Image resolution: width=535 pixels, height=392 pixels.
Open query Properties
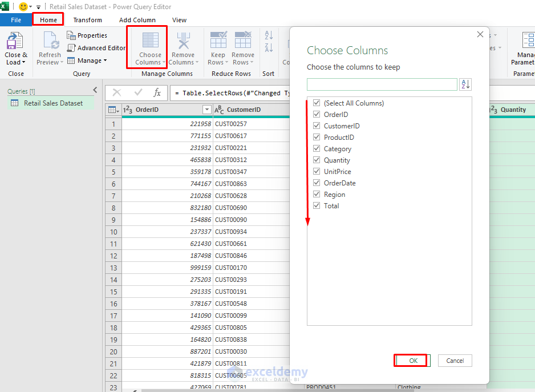coord(87,35)
